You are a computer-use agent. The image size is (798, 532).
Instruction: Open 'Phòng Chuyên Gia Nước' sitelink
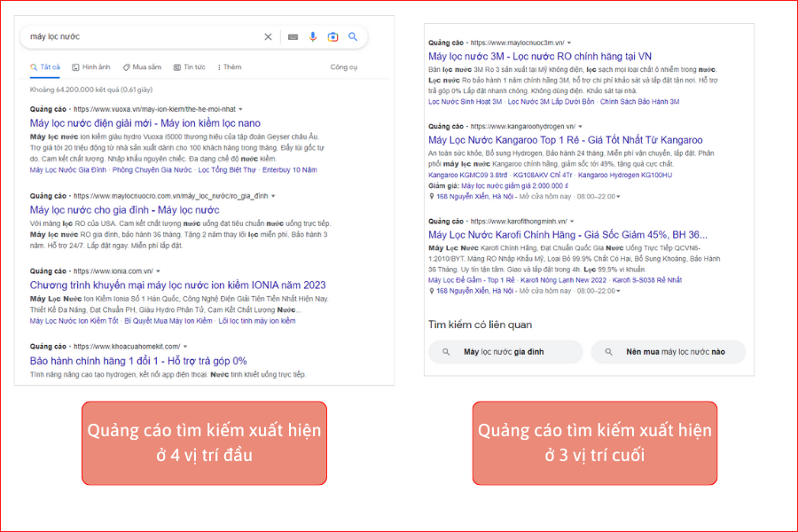[x=153, y=170]
